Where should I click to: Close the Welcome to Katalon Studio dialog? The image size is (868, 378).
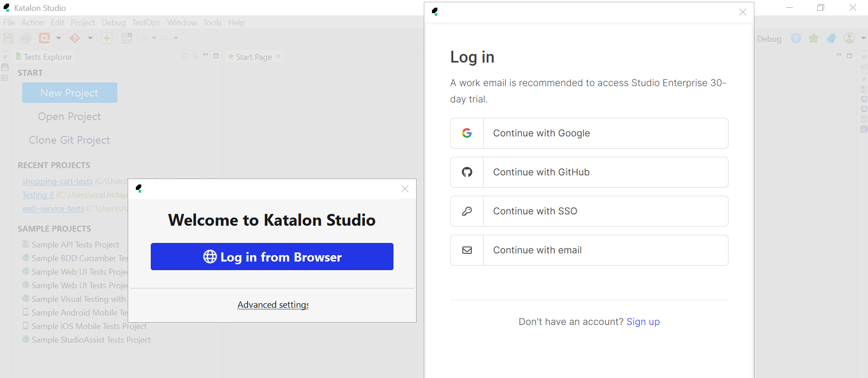(x=405, y=189)
